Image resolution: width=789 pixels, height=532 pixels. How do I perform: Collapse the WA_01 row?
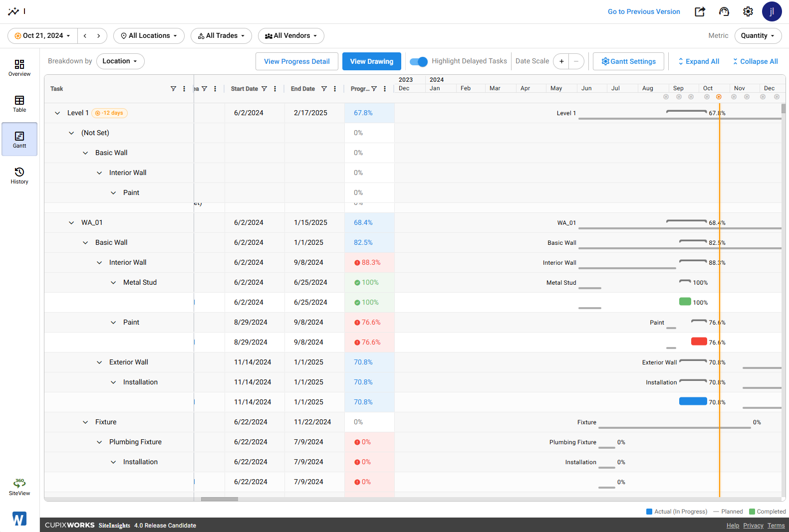(71, 223)
